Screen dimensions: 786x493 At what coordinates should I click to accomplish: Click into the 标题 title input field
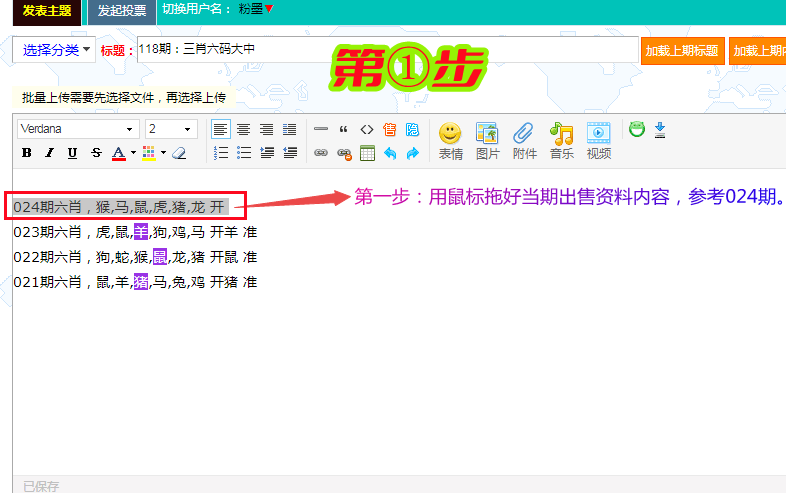tap(385, 49)
